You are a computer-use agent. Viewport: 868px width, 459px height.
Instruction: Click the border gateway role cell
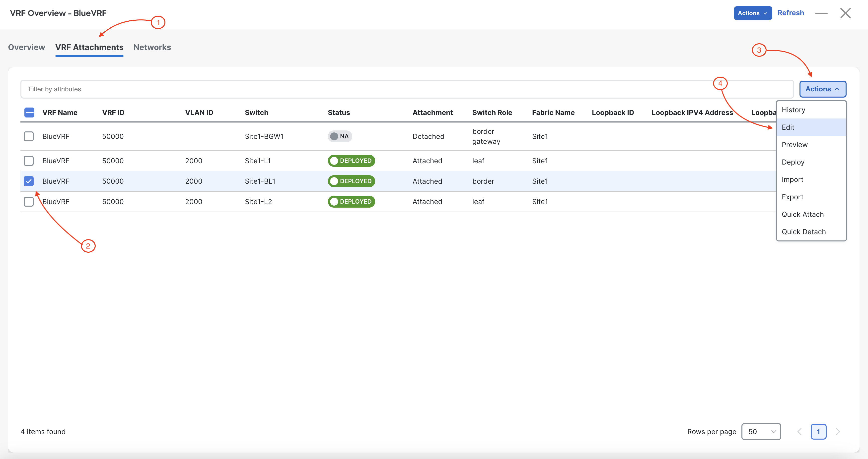[x=486, y=136]
